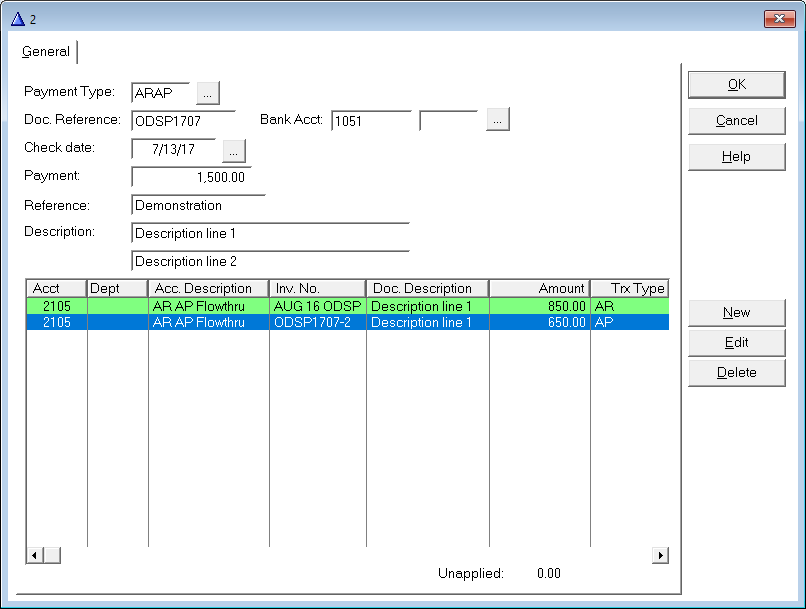Select the AUG 16 ODSP row
This screenshot has width=806, height=609.
(x=317, y=307)
